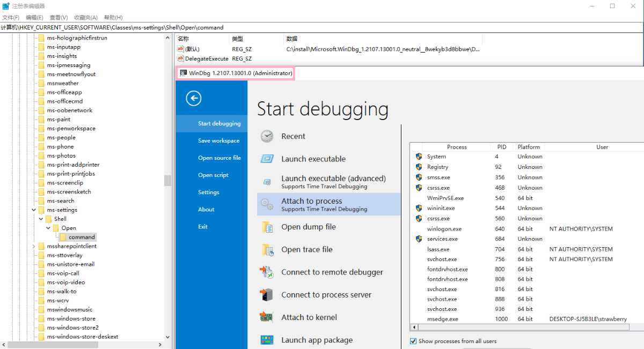Click the process list horizontal scrollbar left arrow

click(413, 326)
